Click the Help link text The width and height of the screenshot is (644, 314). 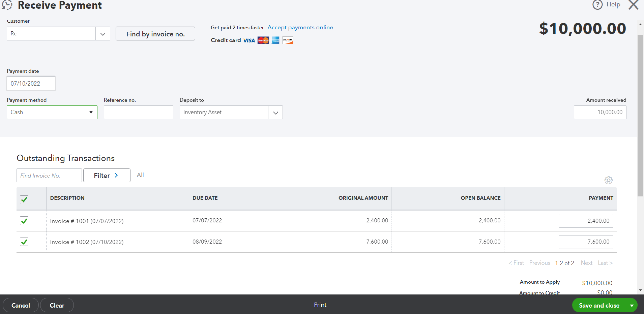coord(613,4)
